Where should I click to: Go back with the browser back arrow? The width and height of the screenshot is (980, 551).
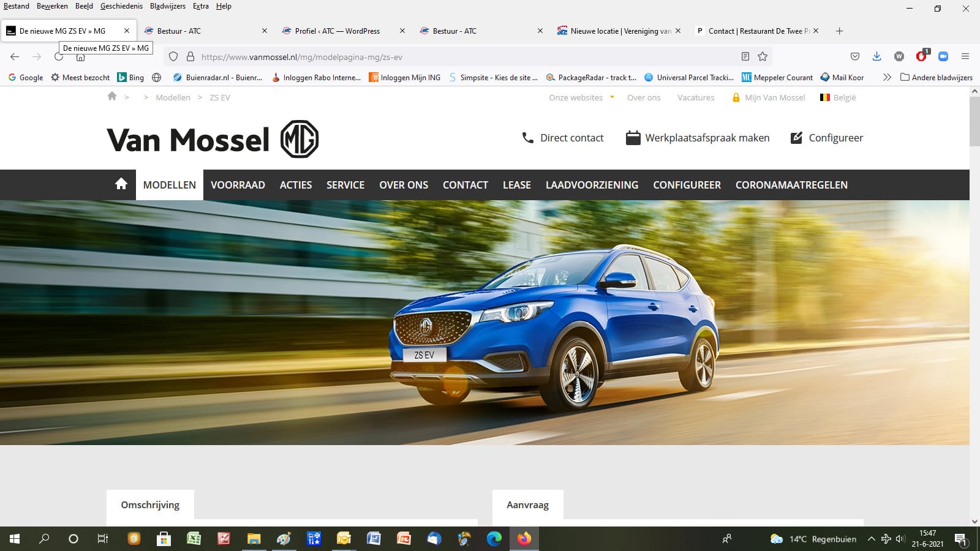pos(15,56)
